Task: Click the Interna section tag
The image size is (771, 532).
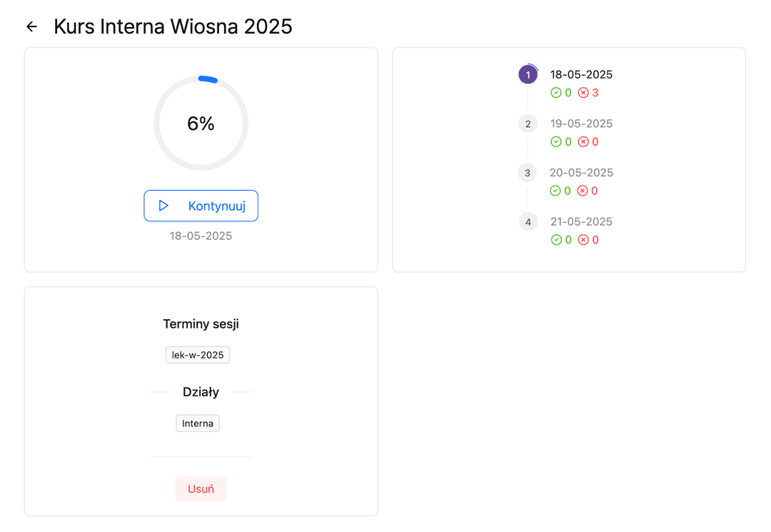Action: [x=198, y=423]
